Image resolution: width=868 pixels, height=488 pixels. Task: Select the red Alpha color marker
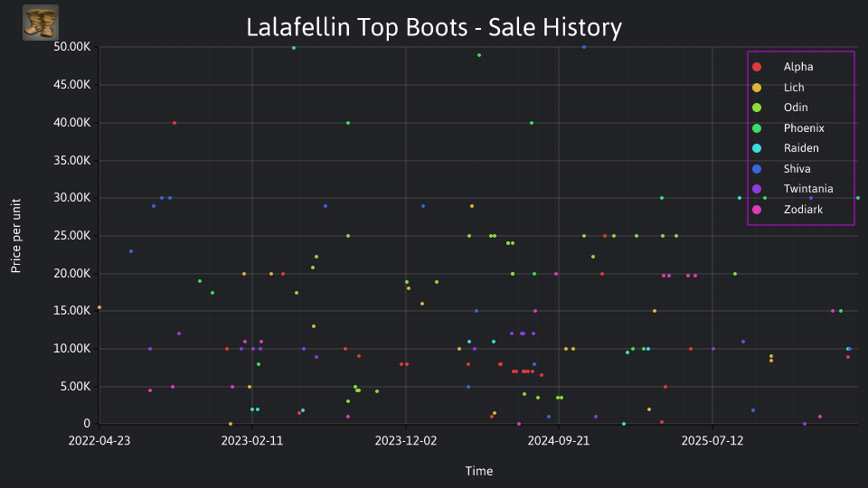pyautogui.click(x=757, y=67)
